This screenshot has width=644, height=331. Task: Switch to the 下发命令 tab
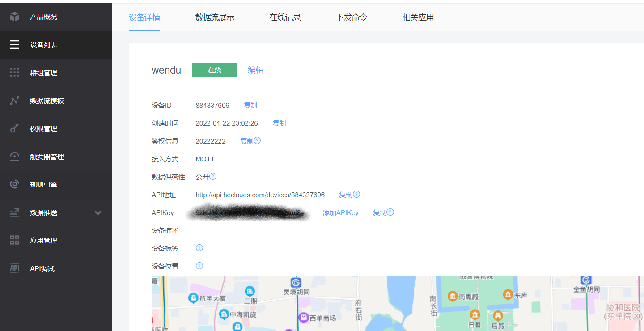tap(352, 17)
